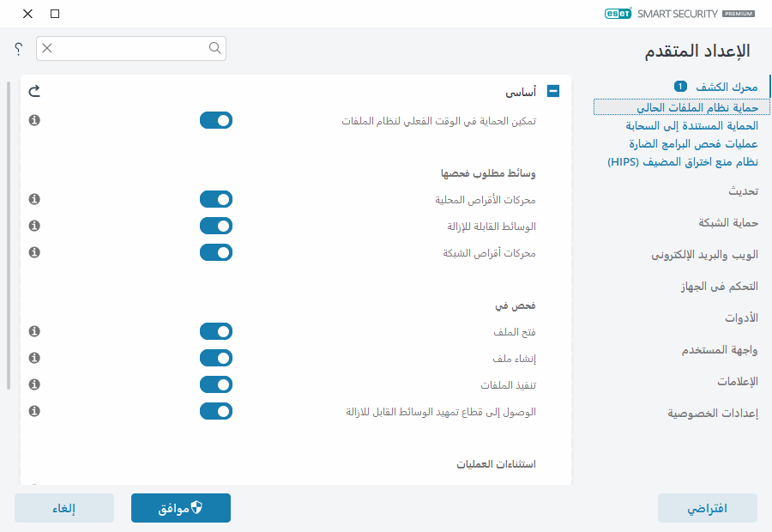The image size is (772, 532).
Task: Clear the search field with the X icon
Action: 45,49
